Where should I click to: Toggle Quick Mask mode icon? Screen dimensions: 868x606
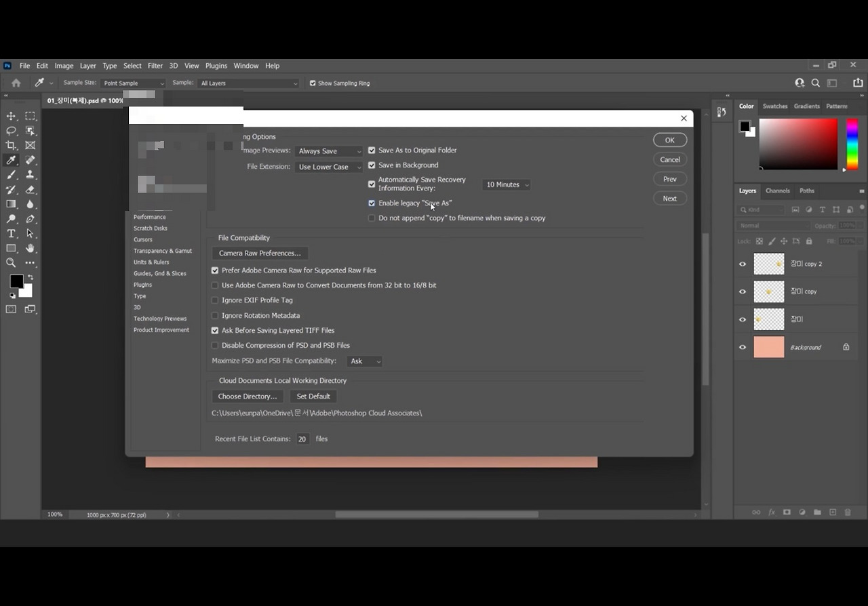pyautogui.click(x=12, y=309)
